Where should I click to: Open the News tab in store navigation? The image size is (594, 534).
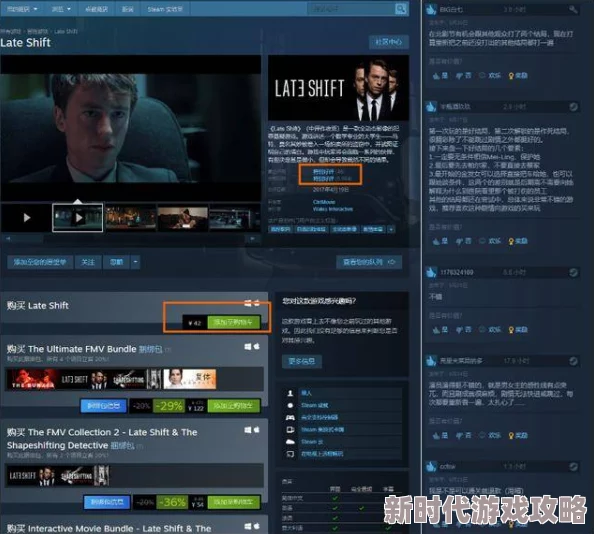[x=128, y=9]
